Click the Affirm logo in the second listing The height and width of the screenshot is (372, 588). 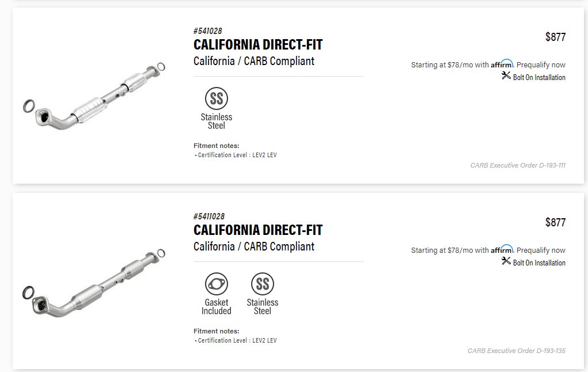(x=502, y=249)
